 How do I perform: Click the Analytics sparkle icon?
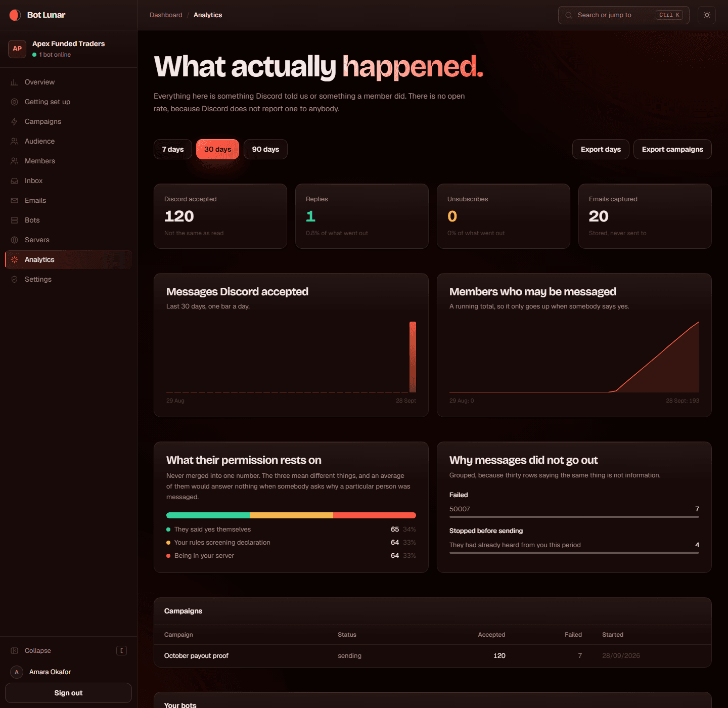(15, 260)
